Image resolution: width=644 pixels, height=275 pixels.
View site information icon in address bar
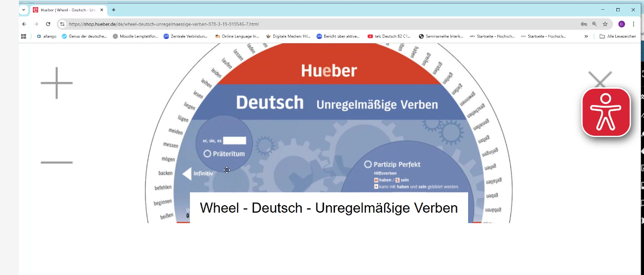tap(62, 24)
